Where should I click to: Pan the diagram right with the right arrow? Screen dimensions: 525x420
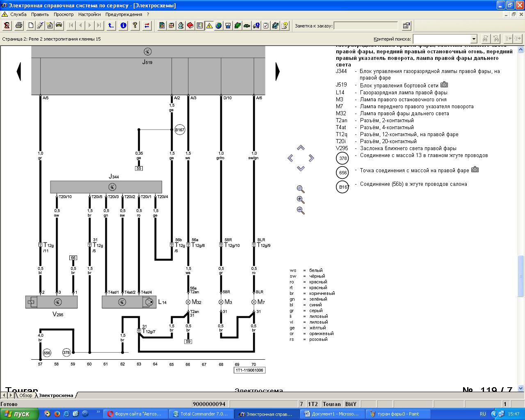point(311,158)
